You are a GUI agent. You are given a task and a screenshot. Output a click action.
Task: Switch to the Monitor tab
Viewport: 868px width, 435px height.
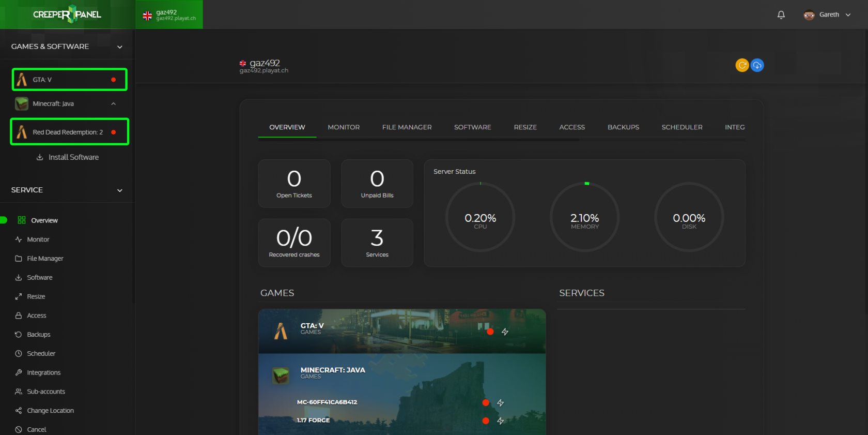[x=344, y=127]
